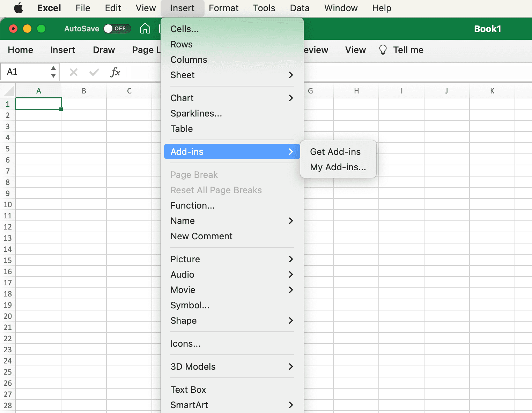Choose Rows from Insert menu

[232, 44]
